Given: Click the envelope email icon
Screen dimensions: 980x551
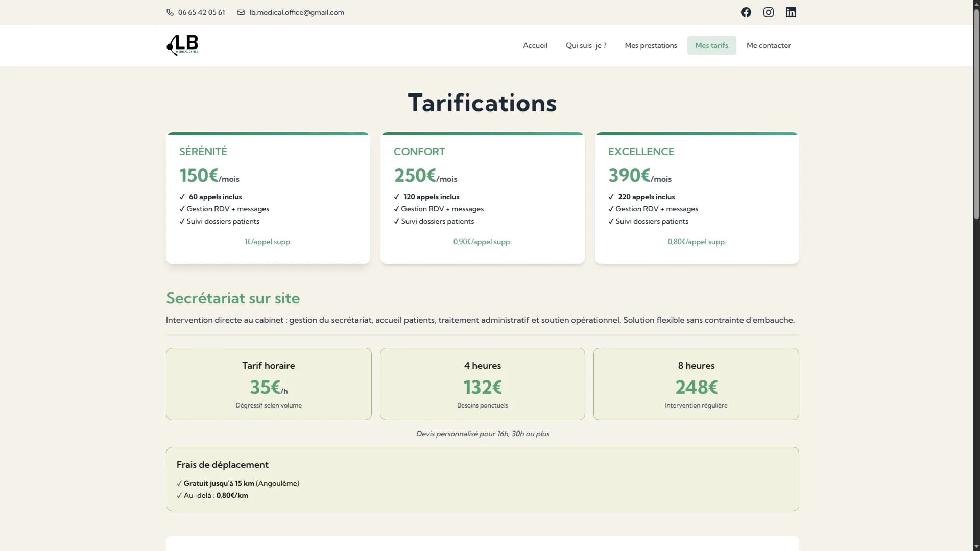Looking at the screenshot, I should pyautogui.click(x=241, y=12).
